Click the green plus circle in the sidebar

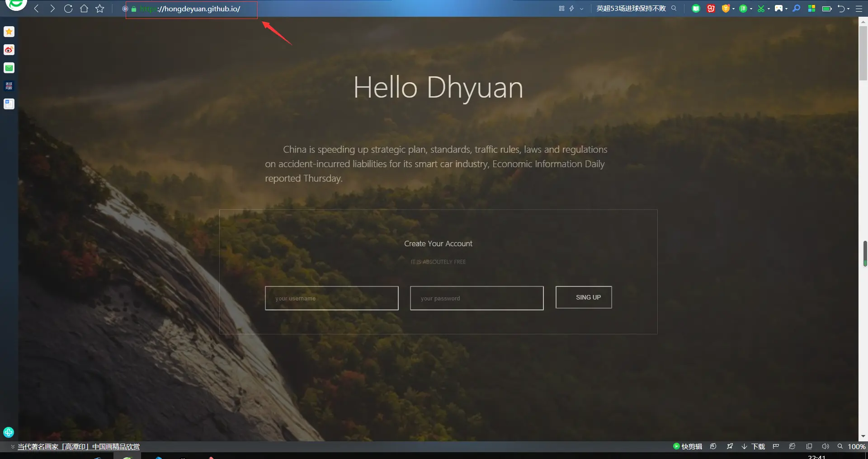(x=9, y=432)
